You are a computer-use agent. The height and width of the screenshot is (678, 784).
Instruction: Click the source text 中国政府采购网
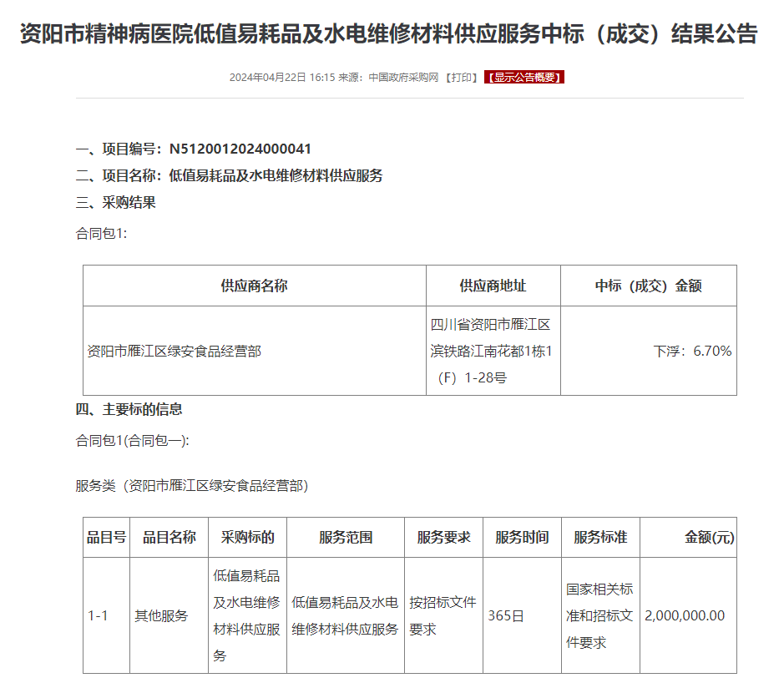403,78
